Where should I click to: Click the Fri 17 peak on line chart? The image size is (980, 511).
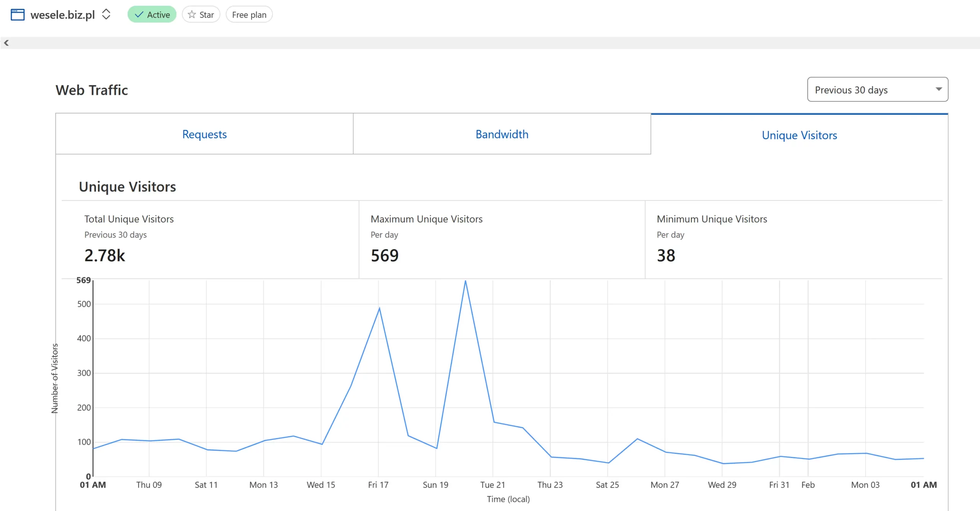pos(379,308)
